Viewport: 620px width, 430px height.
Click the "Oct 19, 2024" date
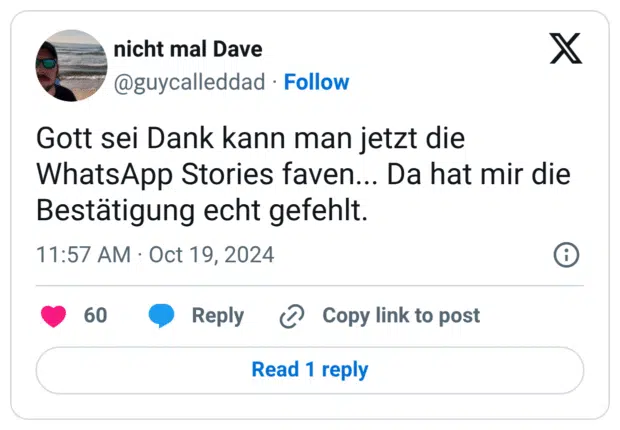[211, 255]
